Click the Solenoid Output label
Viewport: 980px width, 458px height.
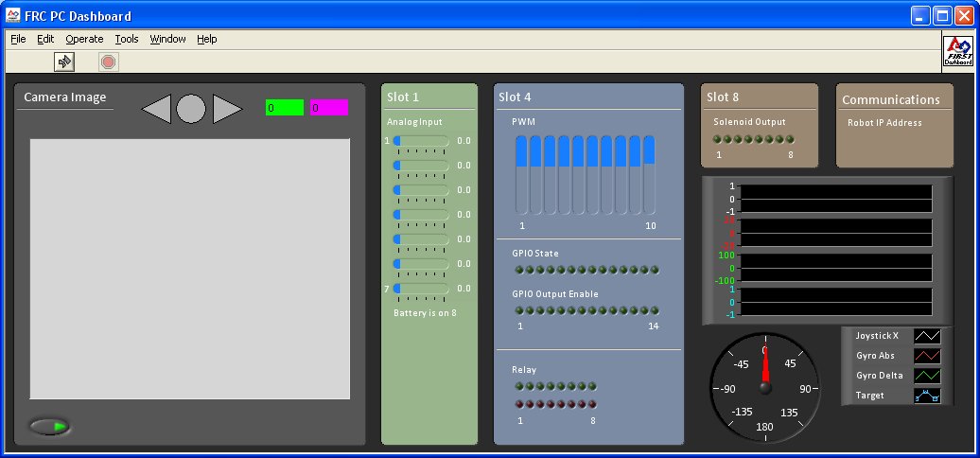[749, 122]
